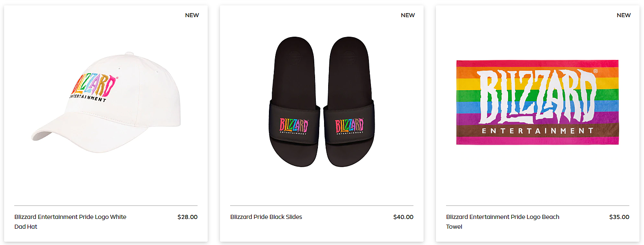
Task: Click the NEW badge on the hat card
Action: click(x=192, y=15)
